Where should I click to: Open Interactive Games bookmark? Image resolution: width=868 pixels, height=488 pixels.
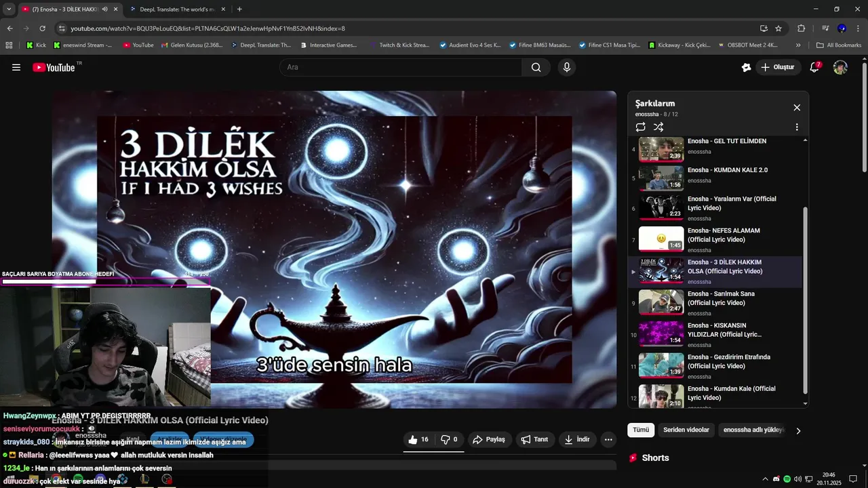(328, 45)
